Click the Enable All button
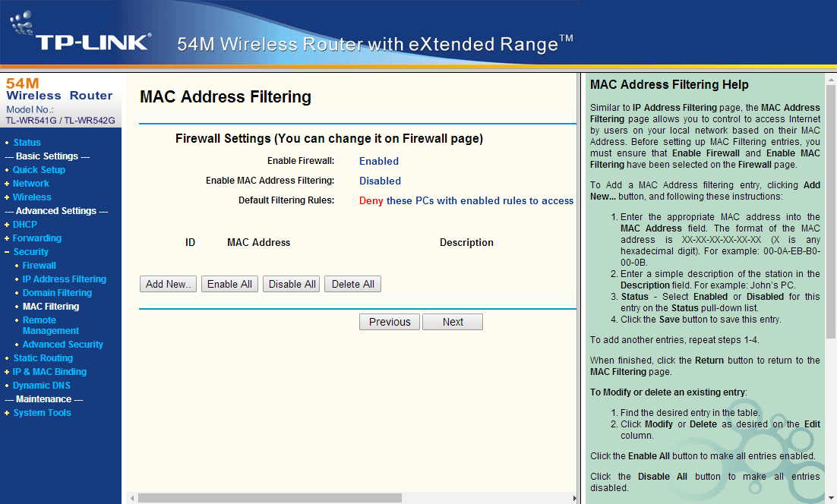The height and width of the screenshot is (504, 837). pos(229,285)
